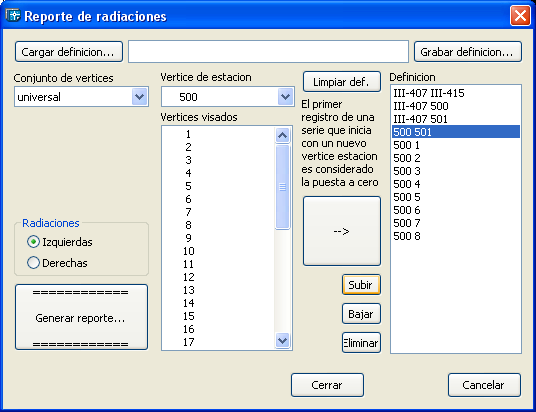
Task: Click the scroll up arrow of Vertices visados
Action: [x=282, y=135]
